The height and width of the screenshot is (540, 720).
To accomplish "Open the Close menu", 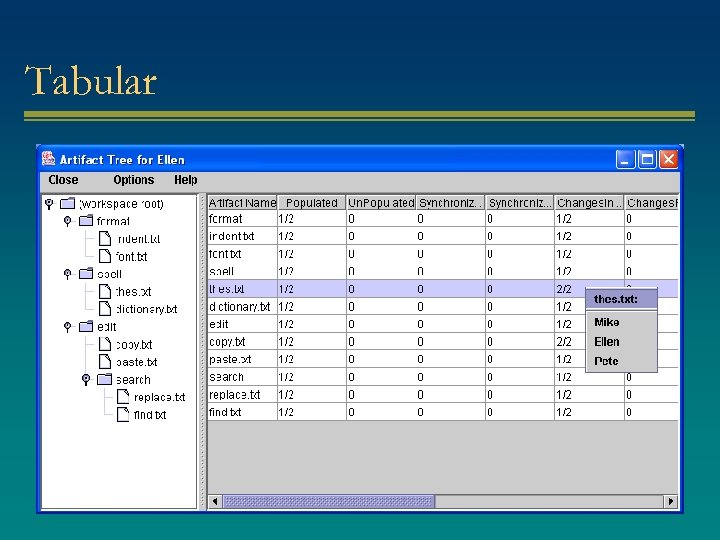I will point(63,180).
